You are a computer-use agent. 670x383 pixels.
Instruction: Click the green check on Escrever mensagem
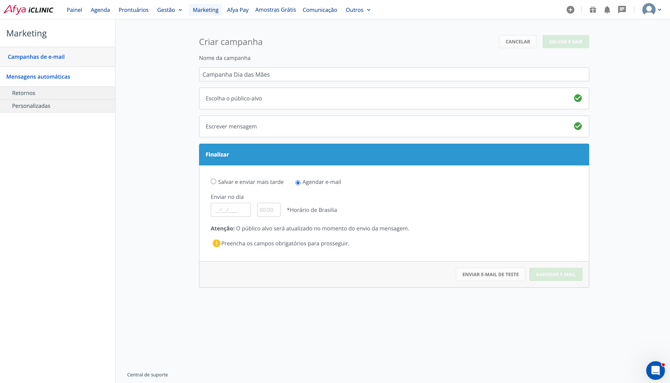pyautogui.click(x=578, y=126)
